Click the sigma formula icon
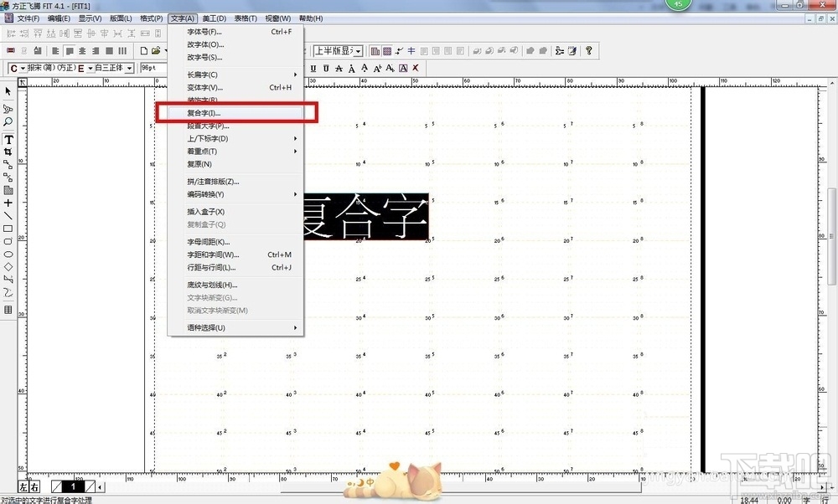Viewport: 838px width, 504px height. tap(560, 51)
